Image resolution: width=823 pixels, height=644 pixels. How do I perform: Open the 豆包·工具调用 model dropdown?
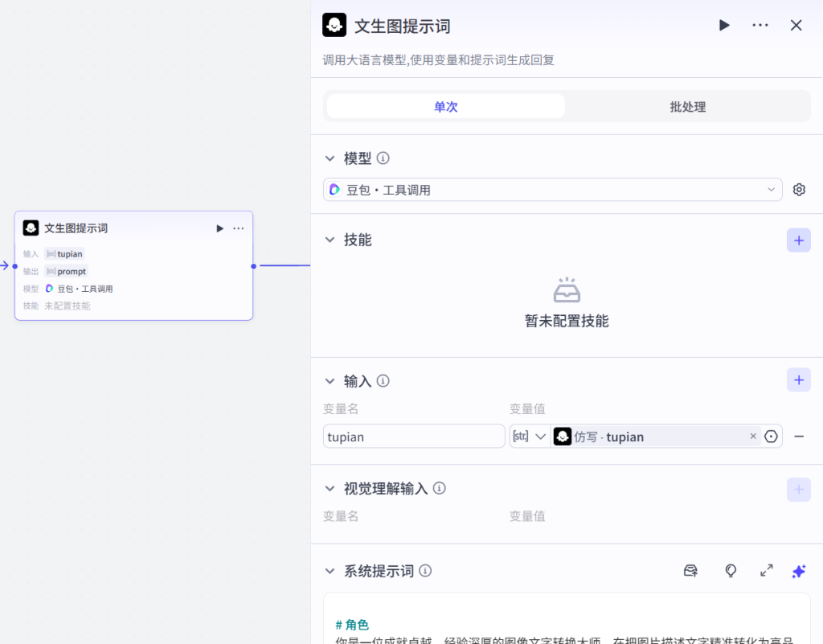(552, 190)
